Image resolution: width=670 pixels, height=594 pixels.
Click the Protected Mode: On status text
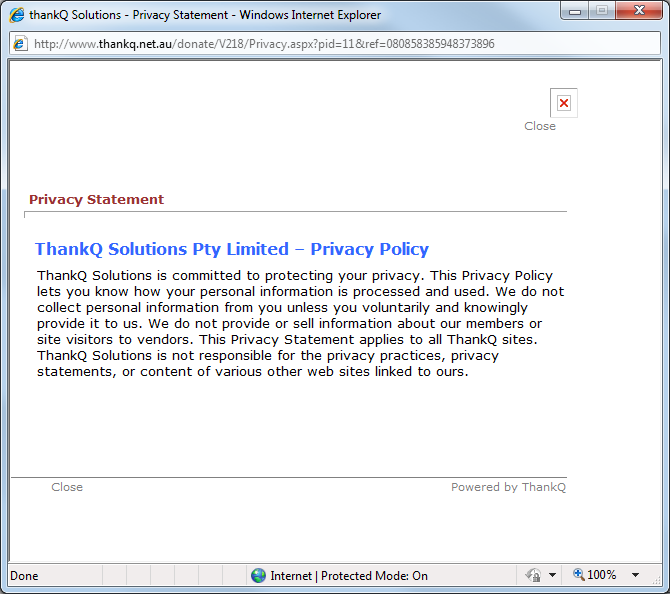coord(375,576)
